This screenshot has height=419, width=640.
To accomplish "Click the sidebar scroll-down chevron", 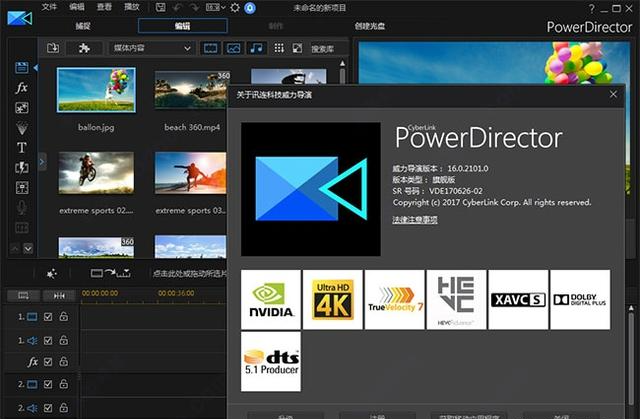I will click(x=28, y=248).
